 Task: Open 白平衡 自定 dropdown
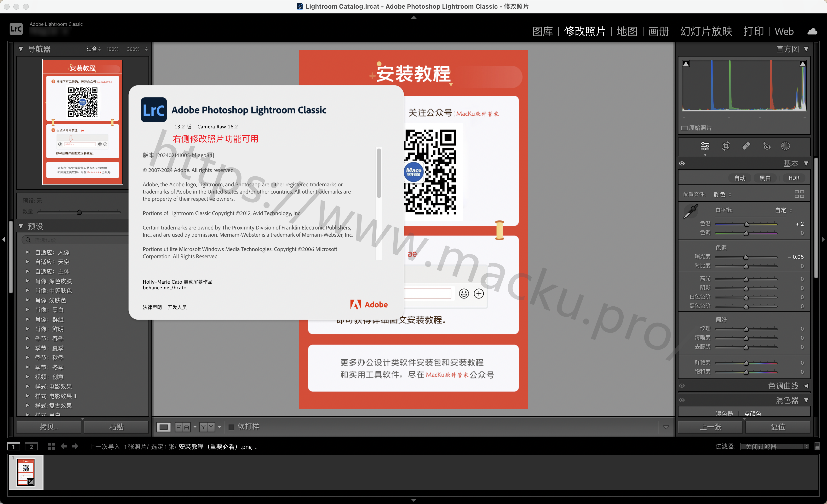(783, 210)
